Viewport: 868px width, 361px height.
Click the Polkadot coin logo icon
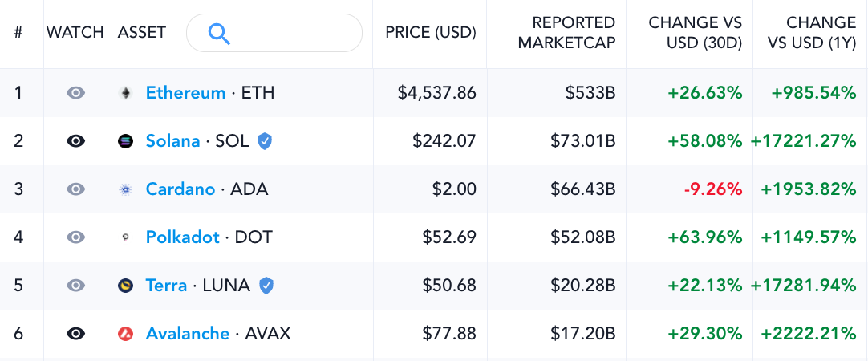(126, 237)
